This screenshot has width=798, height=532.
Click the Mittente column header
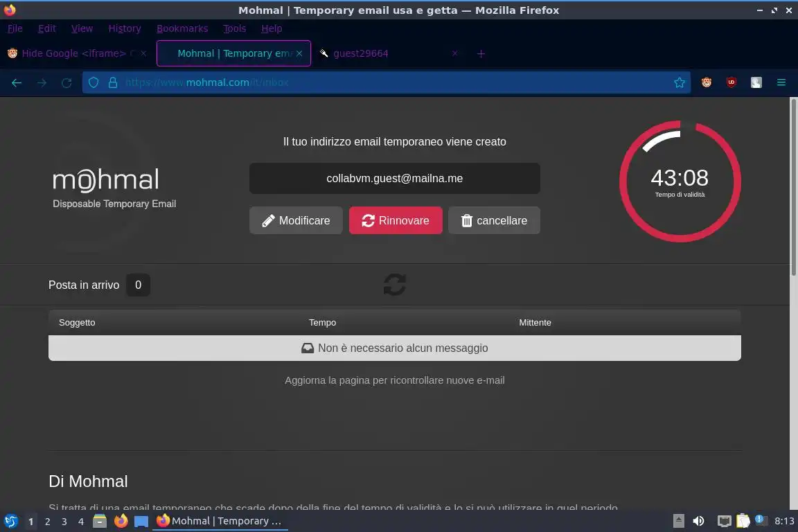click(535, 322)
